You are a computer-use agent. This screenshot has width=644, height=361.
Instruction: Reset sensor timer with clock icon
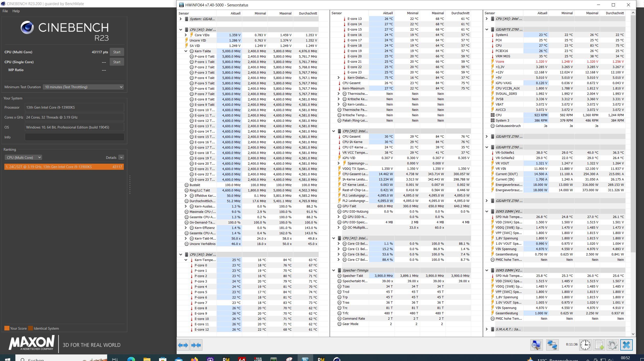pos(585,345)
